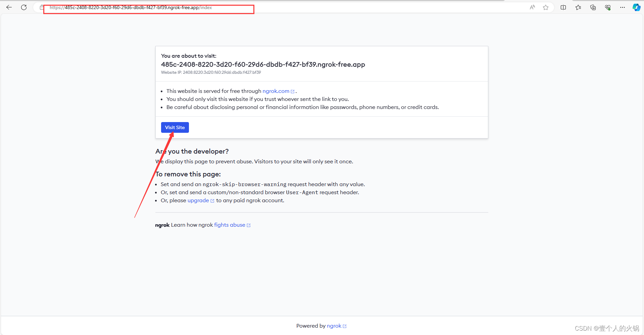Screen dimensions: 644x335
Task: Open the Settings and more menu
Action: 623,7
